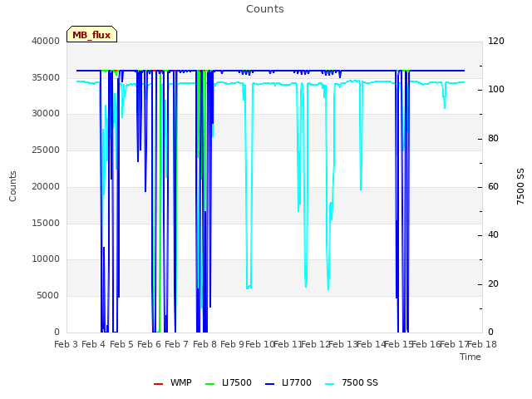
Task: Click the MB_flux label tag
Action: click(91, 34)
